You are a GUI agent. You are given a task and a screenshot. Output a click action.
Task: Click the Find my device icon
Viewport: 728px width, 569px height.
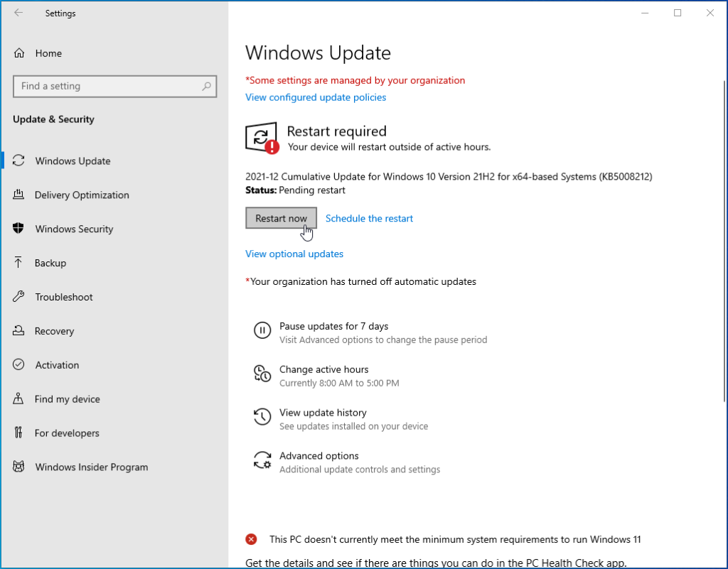coord(18,399)
